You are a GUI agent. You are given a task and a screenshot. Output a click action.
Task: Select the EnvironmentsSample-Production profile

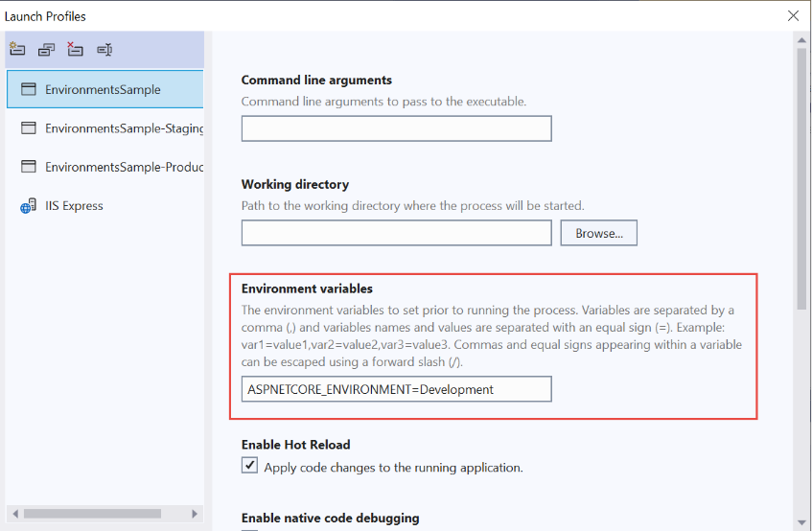pos(104,167)
